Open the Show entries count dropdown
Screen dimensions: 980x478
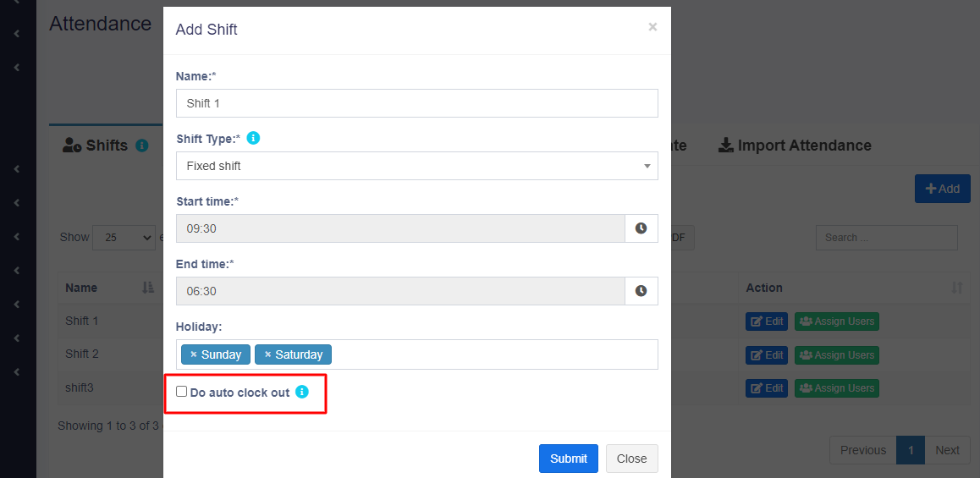[x=124, y=238]
